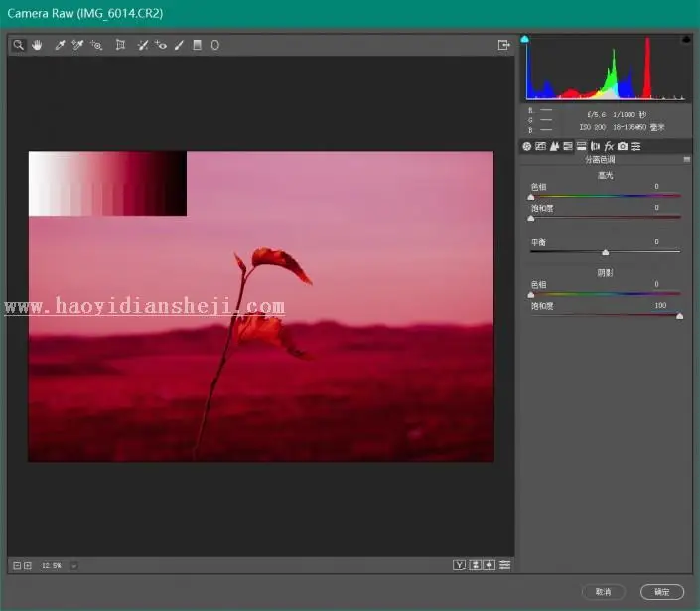The image size is (700, 611).
Task: Adjust the highlights saturation slider handle
Action: click(531, 219)
